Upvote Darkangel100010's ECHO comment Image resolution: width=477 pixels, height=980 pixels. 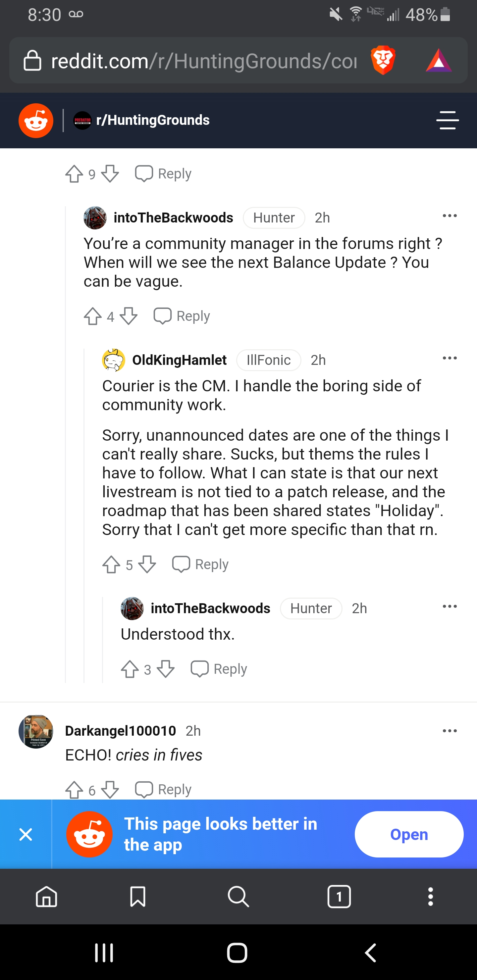click(x=74, y=789)
